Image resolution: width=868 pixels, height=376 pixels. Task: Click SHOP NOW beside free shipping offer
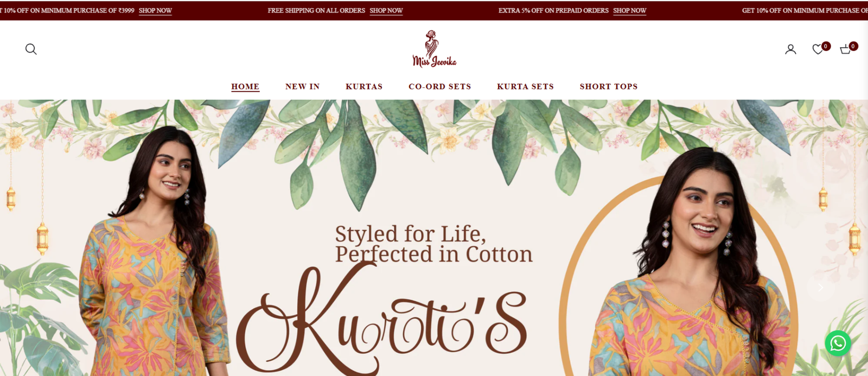pyautogui.click(x=386, y=10)
